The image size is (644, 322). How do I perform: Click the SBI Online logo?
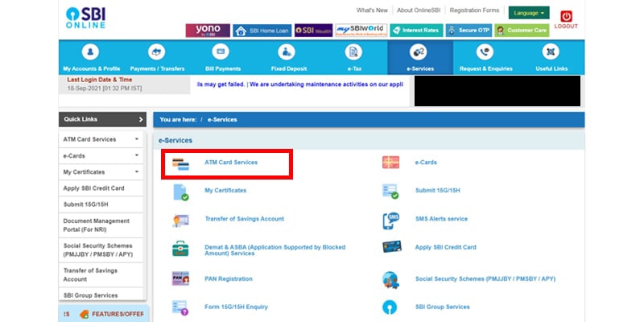(x=86, y=18)
